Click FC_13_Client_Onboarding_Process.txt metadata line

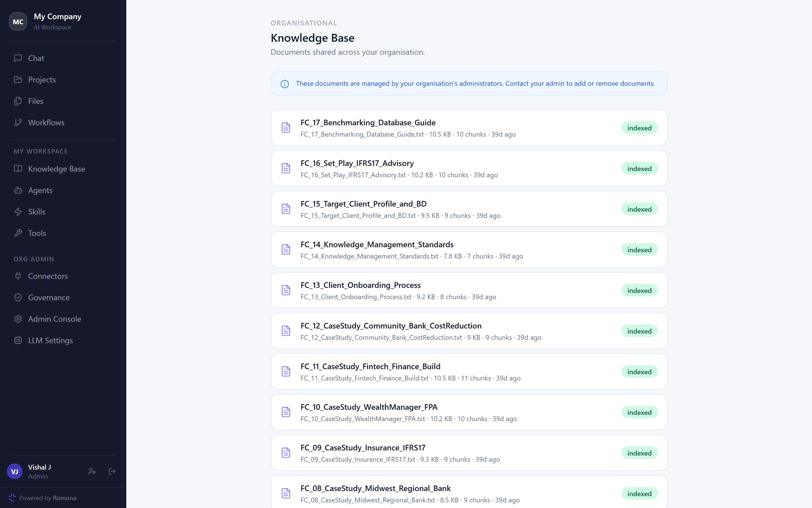(398, 297)
